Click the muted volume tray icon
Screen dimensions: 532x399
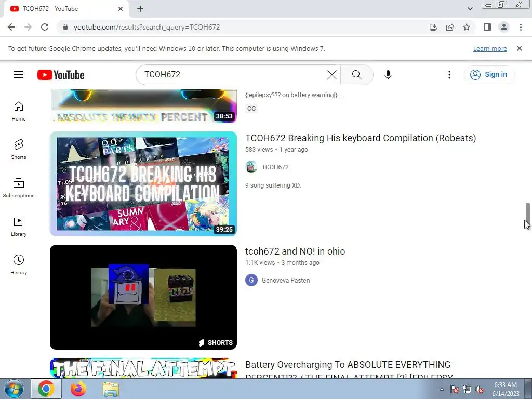point(479,390)
